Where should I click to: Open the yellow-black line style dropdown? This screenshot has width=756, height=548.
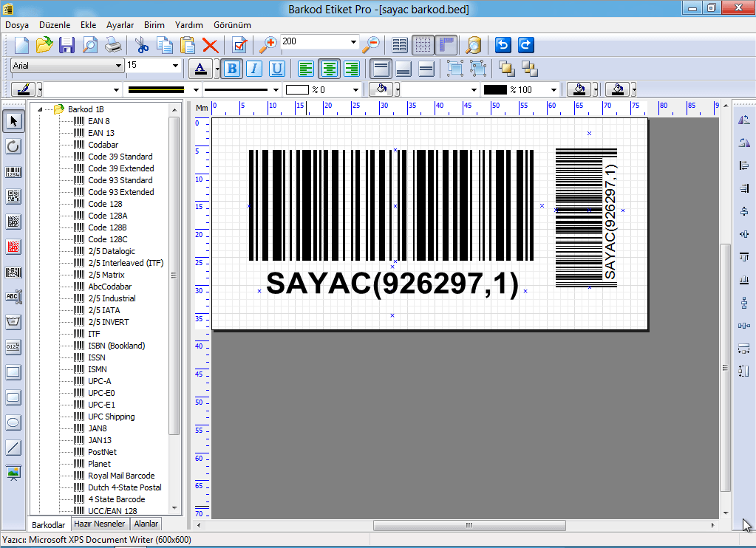click(196, 89)
